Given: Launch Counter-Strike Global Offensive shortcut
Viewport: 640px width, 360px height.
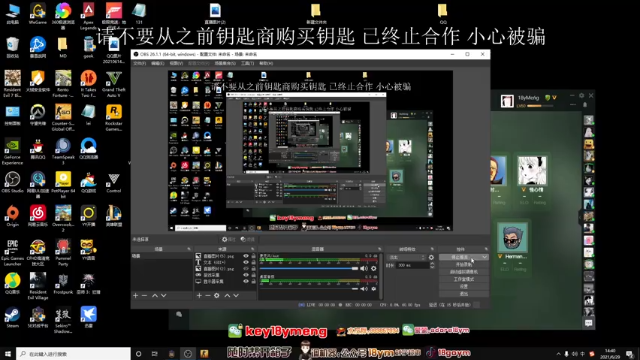Looking at the screenshot, I should (x=63, y=118).
